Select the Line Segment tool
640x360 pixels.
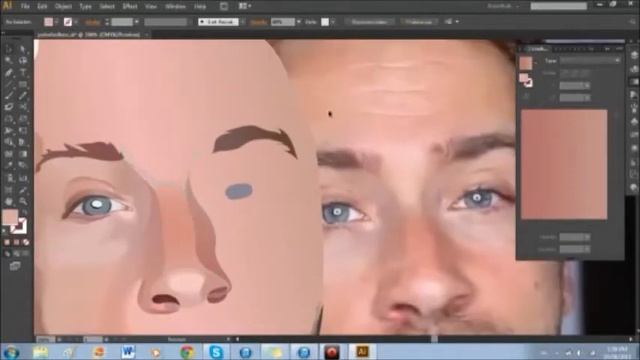coord(9,84)
